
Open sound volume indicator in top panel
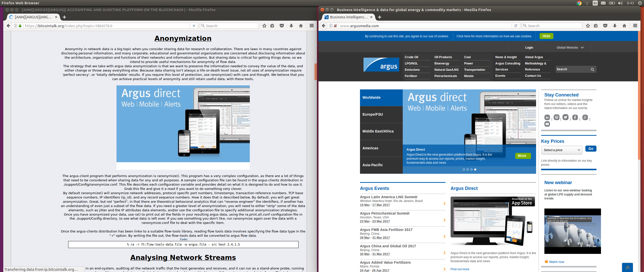[620, 3]
